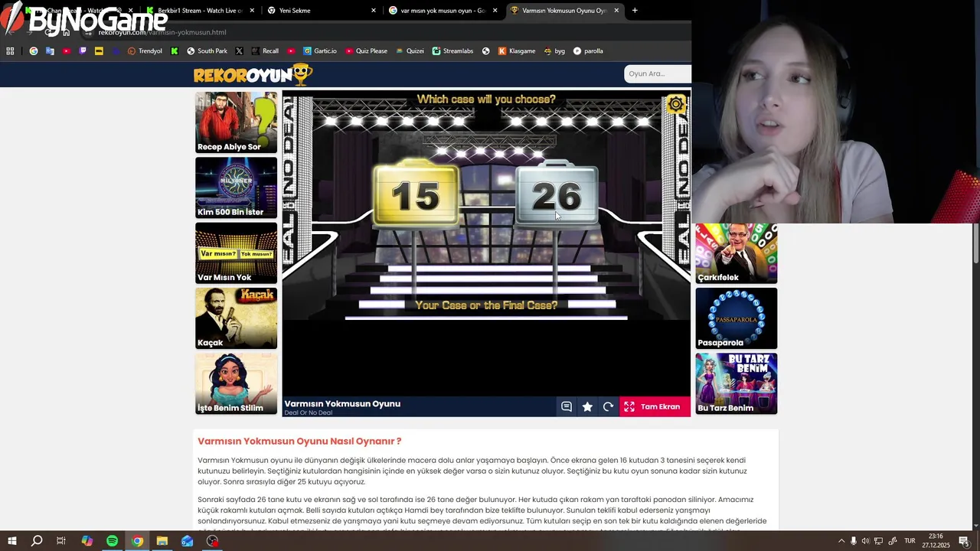Open the Streamlabs bookmark

click(x=452, y=51)
